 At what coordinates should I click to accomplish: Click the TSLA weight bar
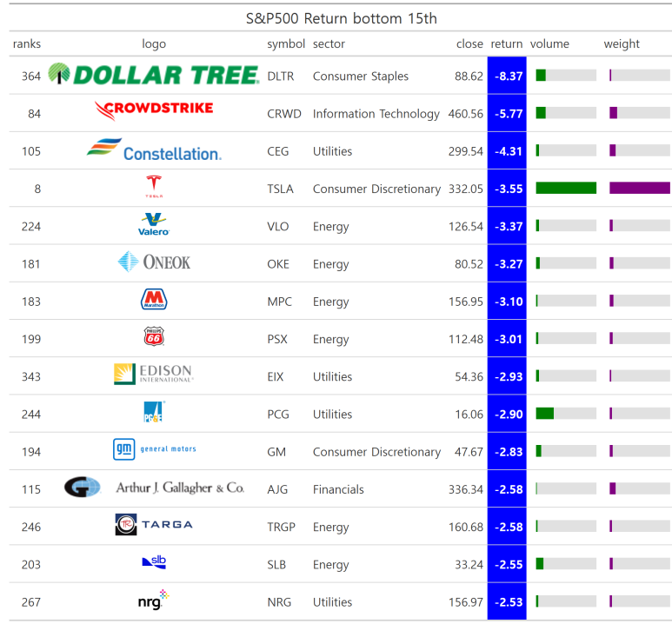[640, 188]
